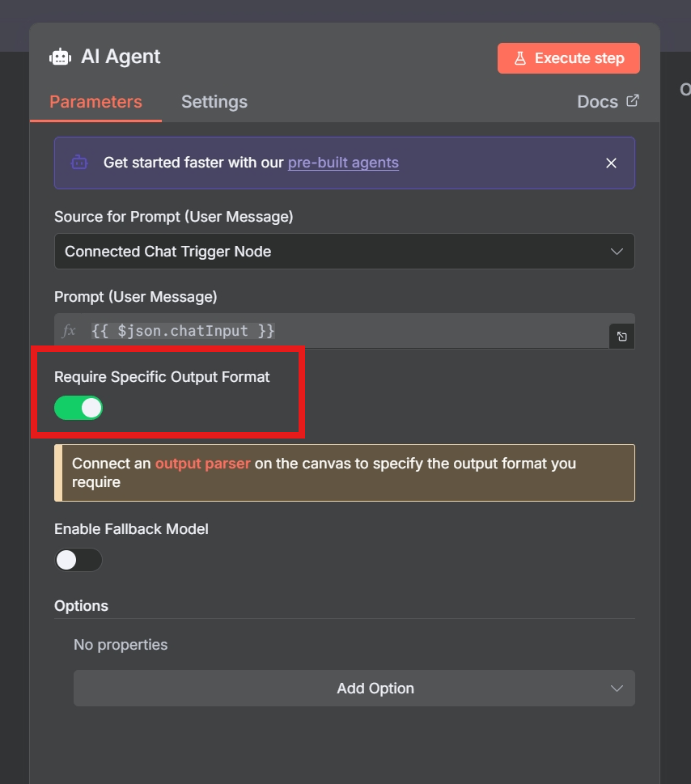Image resolution: width=691 pixels, height=784 pixels.
Task: Click the fx expression icon in the Prompt field
Action: pyautogui.click(x=70, y=331)
